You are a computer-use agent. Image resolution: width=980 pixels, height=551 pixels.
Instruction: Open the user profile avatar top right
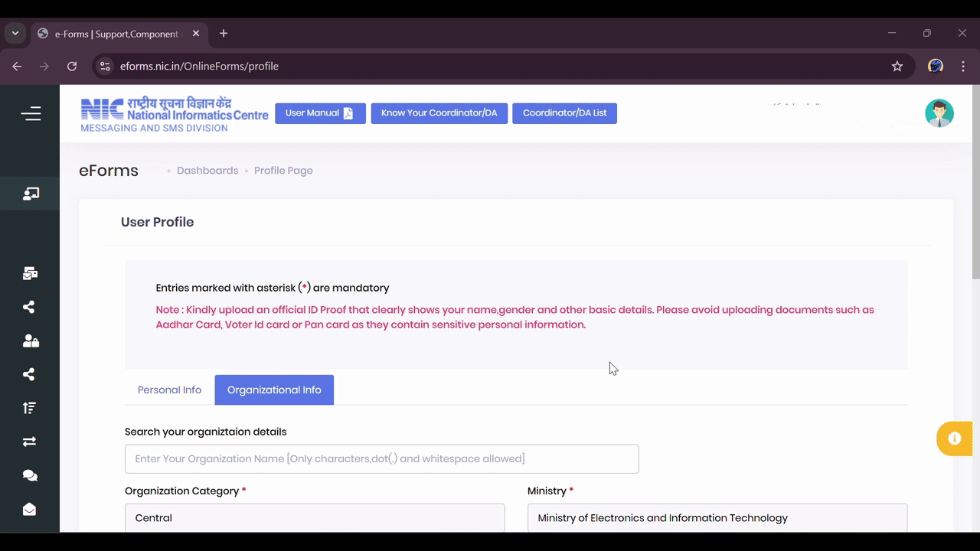[939, 112]
